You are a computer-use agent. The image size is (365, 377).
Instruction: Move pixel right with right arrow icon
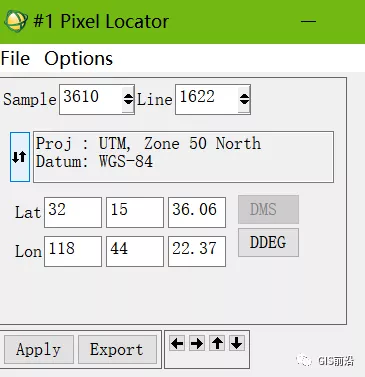coord(197,343)
